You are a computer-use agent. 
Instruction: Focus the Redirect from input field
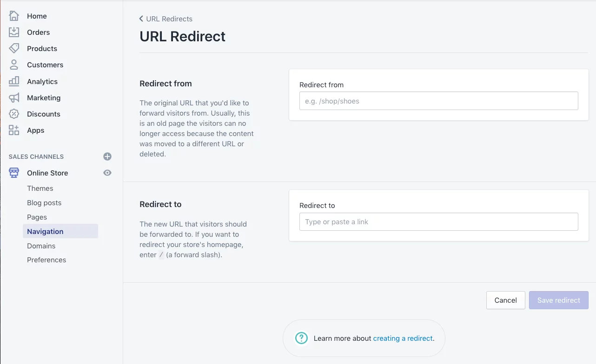click(x=439, y=101)
